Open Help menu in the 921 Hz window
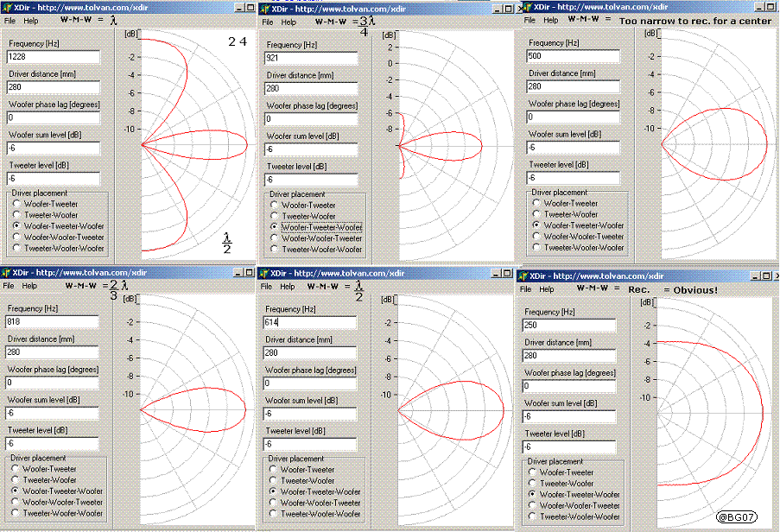The image size is (780, 532). point(289,22)
